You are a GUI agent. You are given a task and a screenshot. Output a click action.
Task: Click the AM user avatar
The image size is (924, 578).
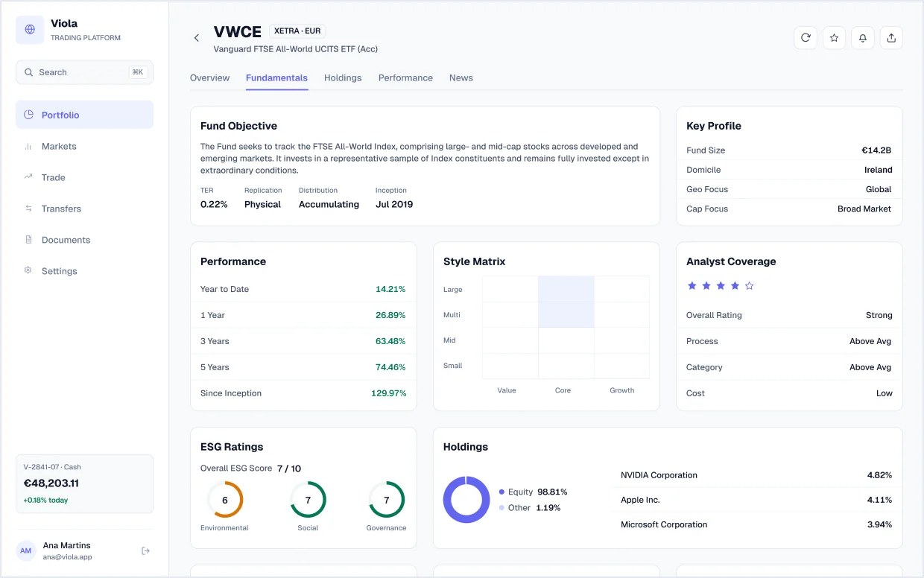(26, 550)
